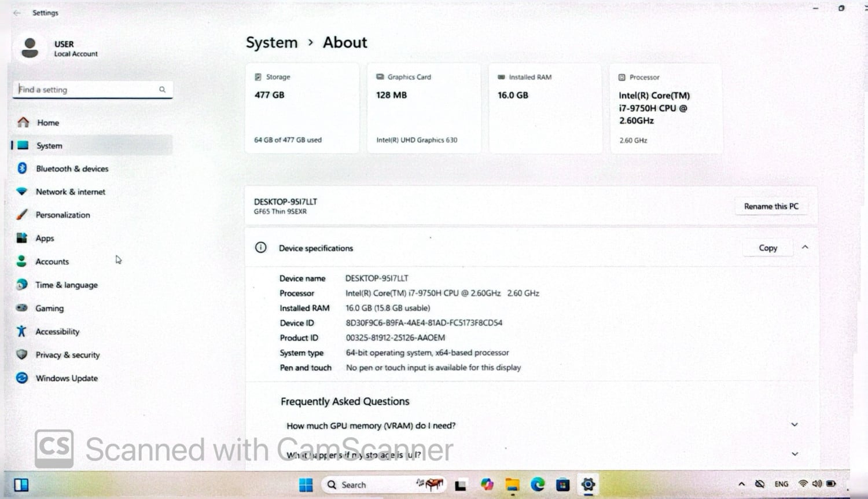868x499 pixels.
Task: Click the System breadcrumb link
Action: 271,43
